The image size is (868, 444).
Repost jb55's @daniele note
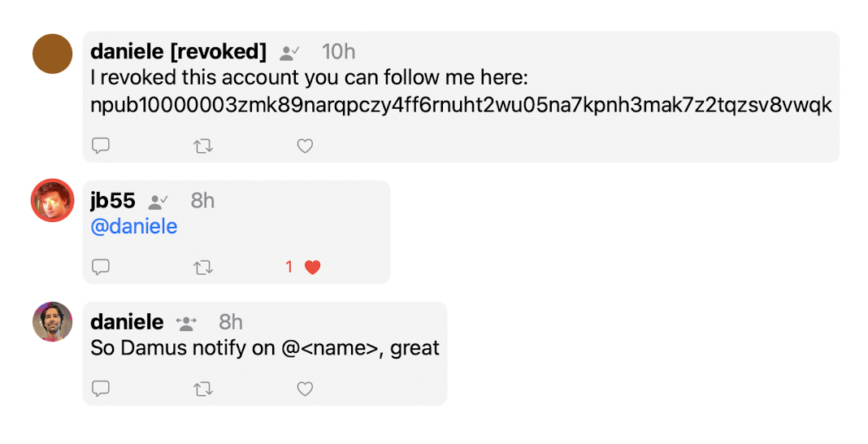tap(202, 267)
